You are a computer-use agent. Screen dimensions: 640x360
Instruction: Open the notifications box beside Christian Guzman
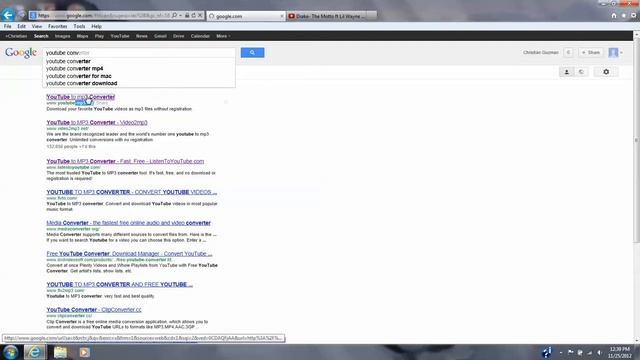pos(568,52)
